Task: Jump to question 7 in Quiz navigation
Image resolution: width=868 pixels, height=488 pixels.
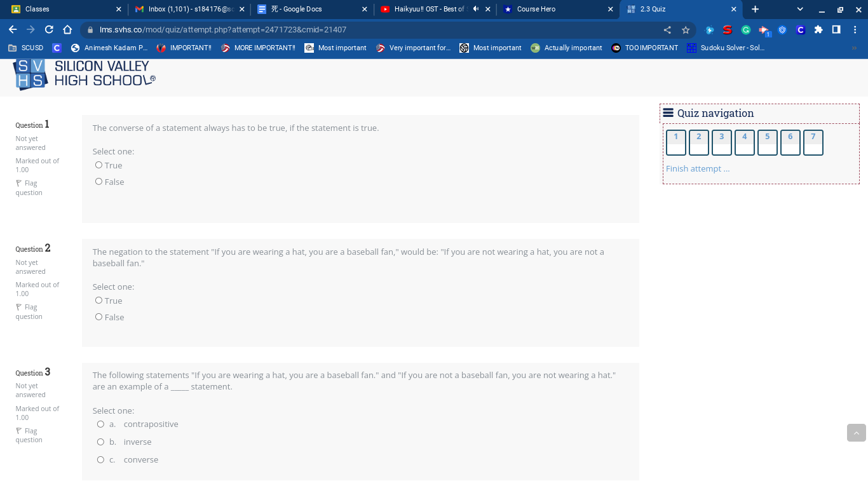Action: (813, 142)
